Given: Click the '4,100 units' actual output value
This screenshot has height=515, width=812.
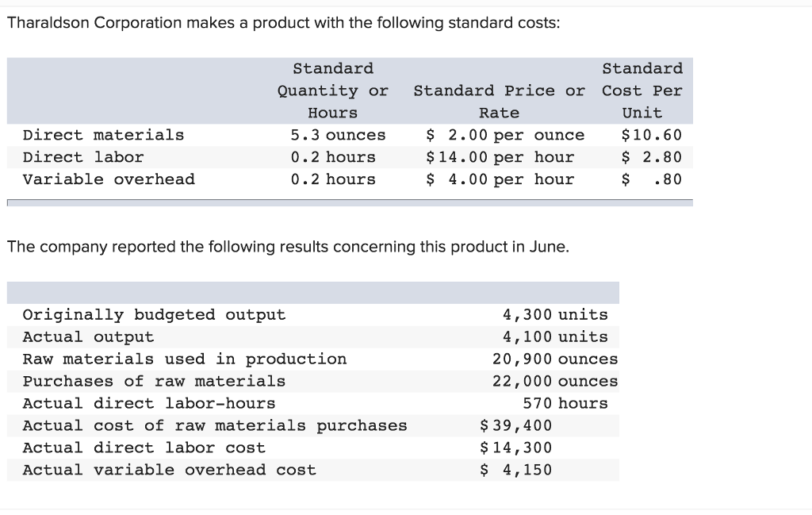Looking at the screenshot, I should coord(555,337).
